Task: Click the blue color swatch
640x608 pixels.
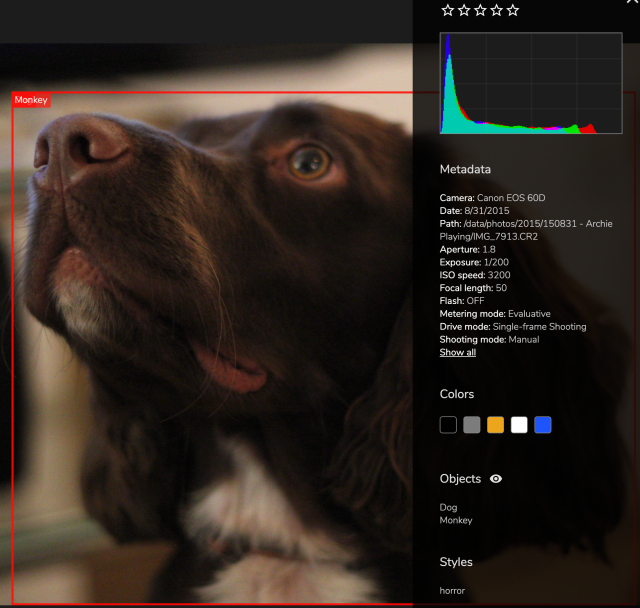Action: 543,425
